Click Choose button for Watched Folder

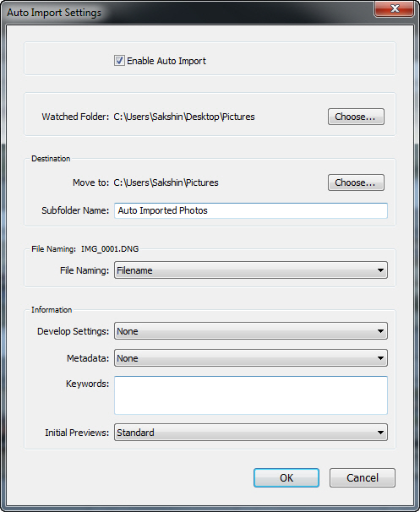[356, 117]
